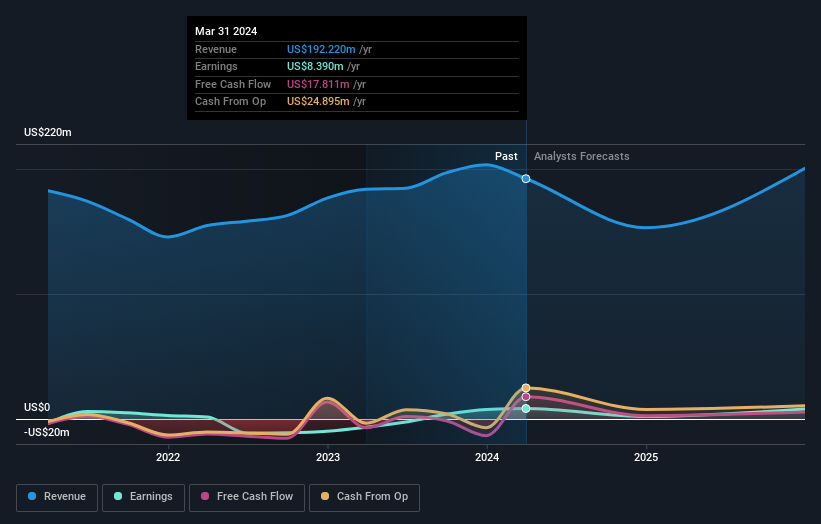This screenshot has width=821, height=524.
Task: Toggle the Revenue legend series
Action: click(57, 497)
